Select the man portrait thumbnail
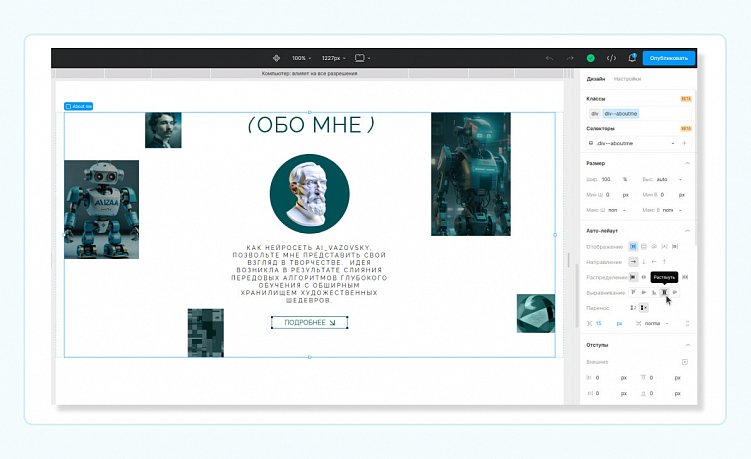Viewport: 751px width, 459px height. (163, 130)
